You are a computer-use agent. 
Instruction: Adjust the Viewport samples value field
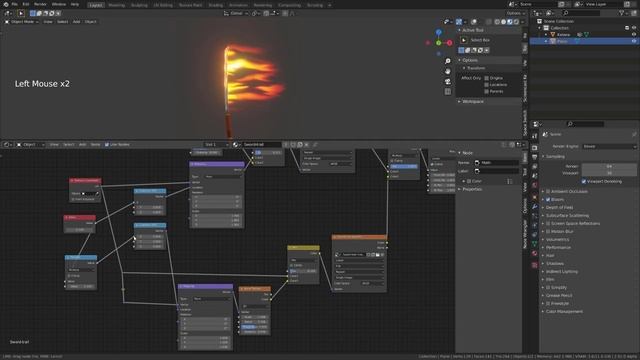pyautogui.click(x=609, y=173)
